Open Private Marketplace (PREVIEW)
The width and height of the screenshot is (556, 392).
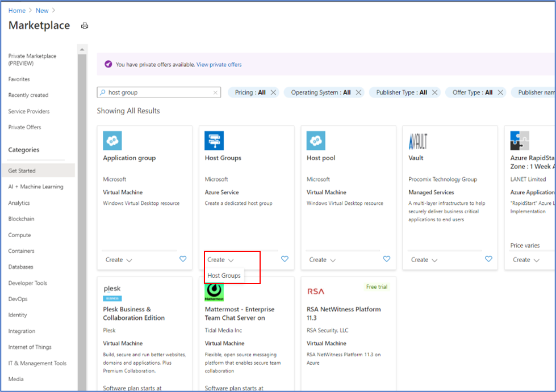click(x=32, y=60)
